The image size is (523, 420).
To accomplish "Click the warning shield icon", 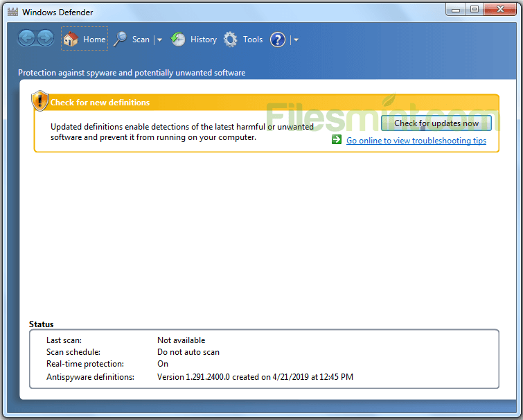I will pos(40,100).
